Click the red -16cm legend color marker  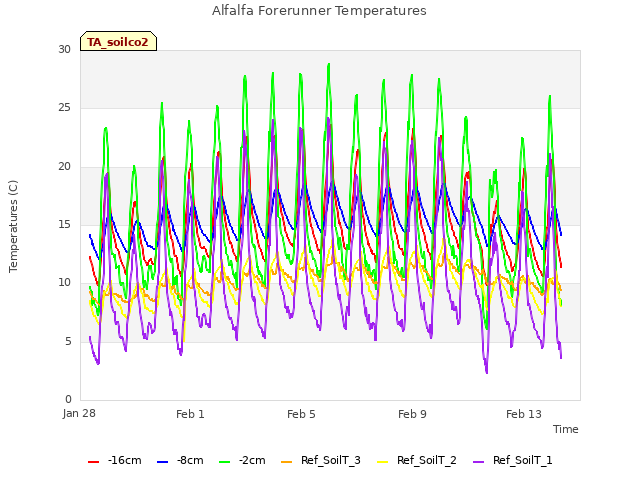[93, 462]
